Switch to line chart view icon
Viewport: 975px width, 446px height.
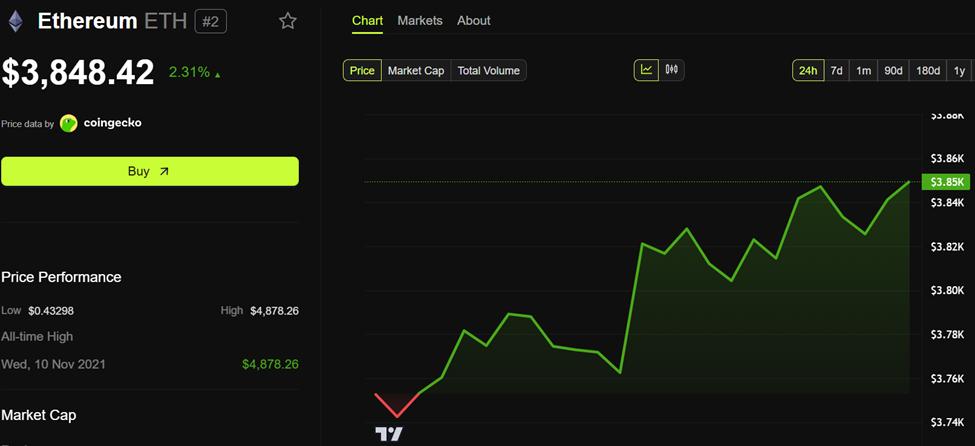[647, 70]
